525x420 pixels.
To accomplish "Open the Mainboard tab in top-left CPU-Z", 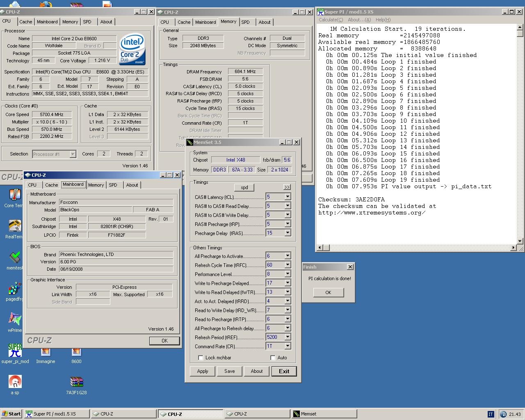I will [x=47, y=22].
